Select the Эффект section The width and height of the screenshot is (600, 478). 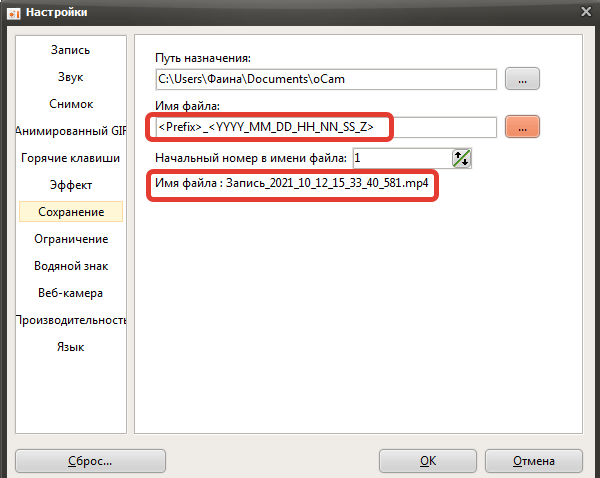click(x=70, y=185)
